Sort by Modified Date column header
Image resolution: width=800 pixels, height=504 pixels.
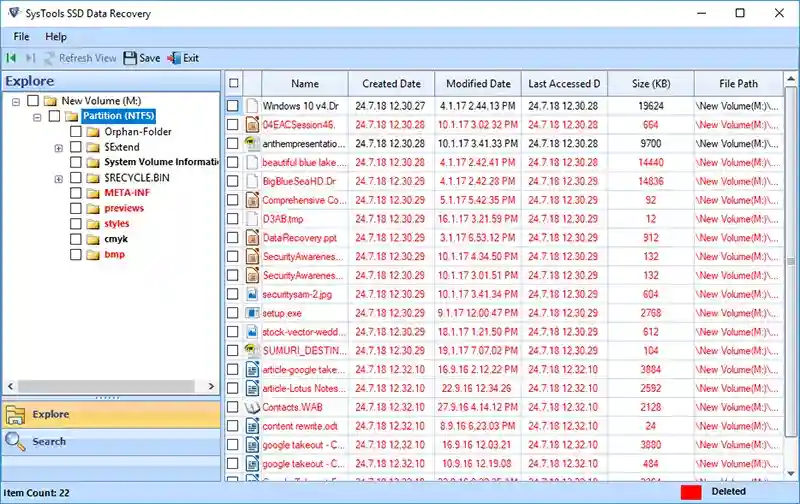(478, 83)
